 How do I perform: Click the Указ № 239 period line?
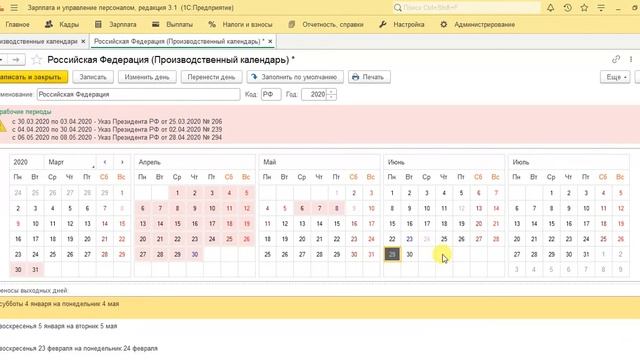(x=117, y=129)
